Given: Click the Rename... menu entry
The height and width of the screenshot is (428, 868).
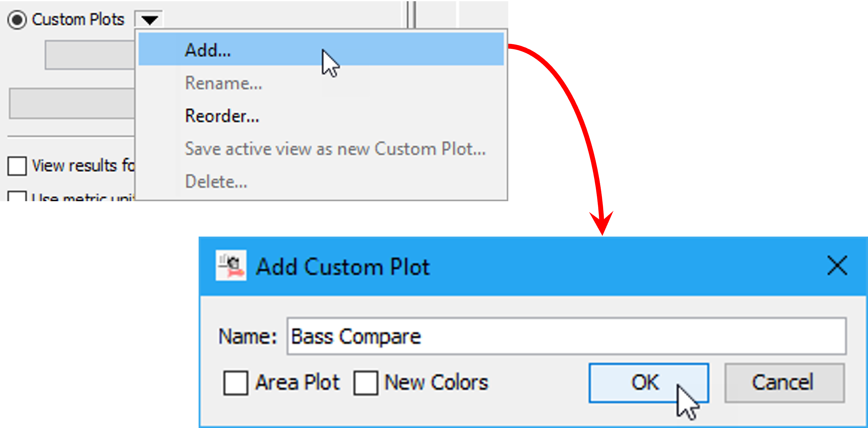Looking at the screenshot, I should pyautogui.click(x=223, y=83).
